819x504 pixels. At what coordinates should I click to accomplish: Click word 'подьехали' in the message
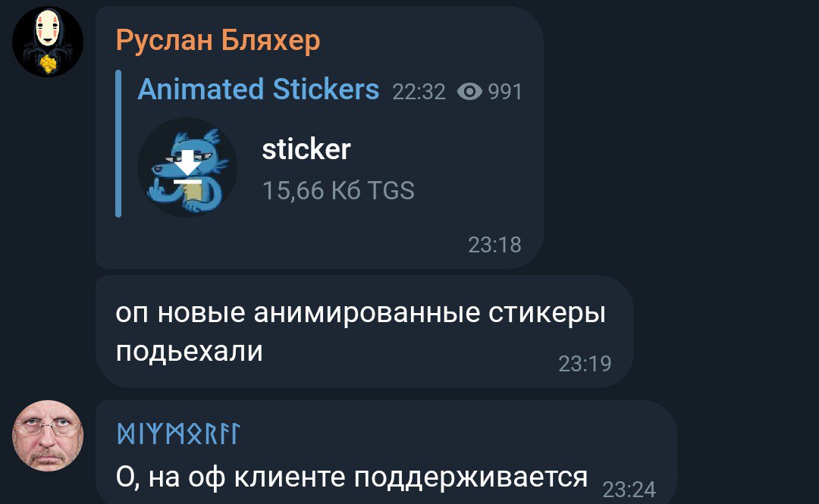(189, 351)
